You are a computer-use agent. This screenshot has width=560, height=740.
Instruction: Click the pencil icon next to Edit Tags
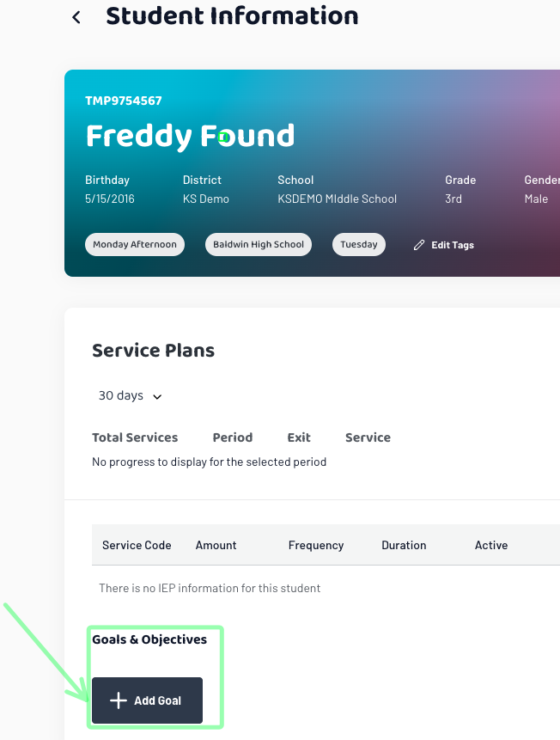click(419, 245)
